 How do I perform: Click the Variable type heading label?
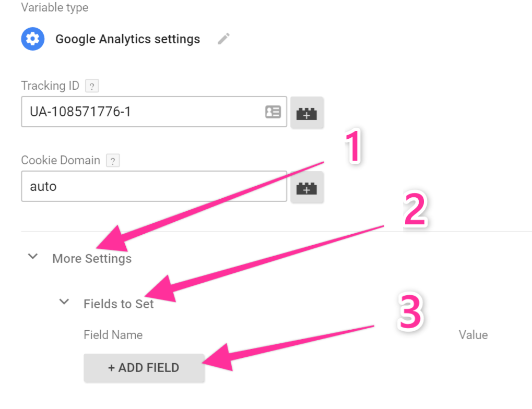(54, 8)
